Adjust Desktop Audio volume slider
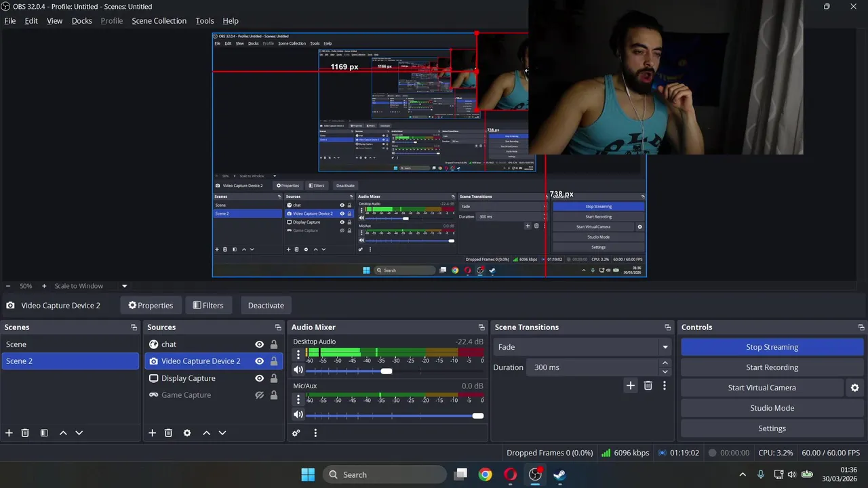This screenshot has width=868, height=488. click(386, 371)
